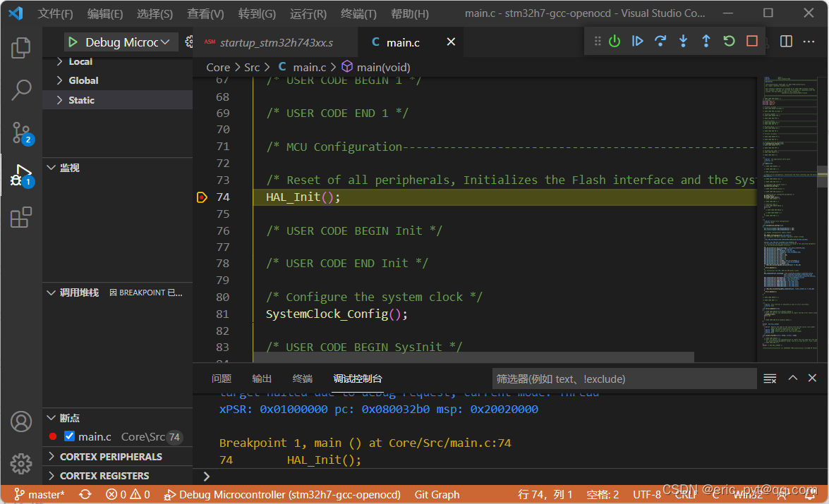Image resolution: width=829 pixels, height=504 pixels.
Task: Expand CORTEX REGISTERS section
Action: pos(117,476)
